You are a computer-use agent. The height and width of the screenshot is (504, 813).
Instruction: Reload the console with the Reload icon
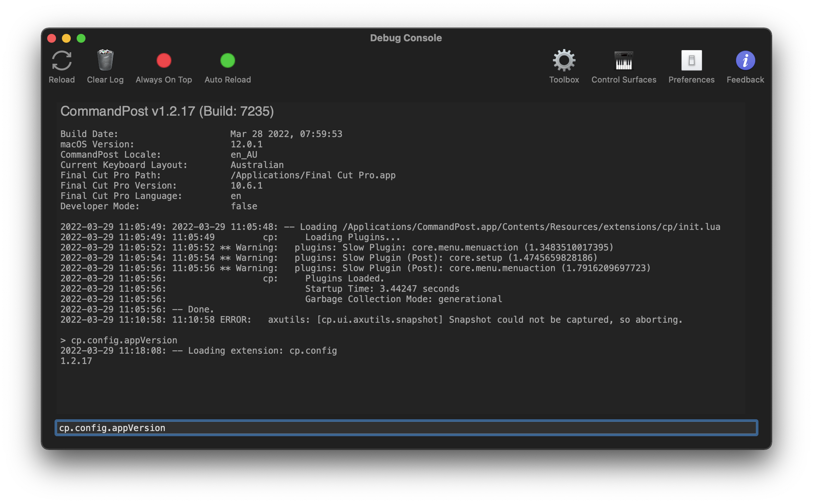(x=62, y=60)
